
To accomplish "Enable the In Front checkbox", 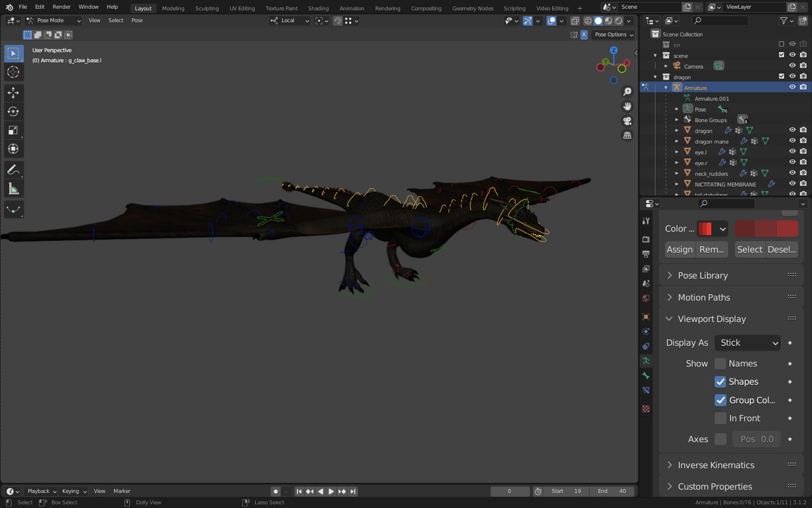I will coord(720,418).
